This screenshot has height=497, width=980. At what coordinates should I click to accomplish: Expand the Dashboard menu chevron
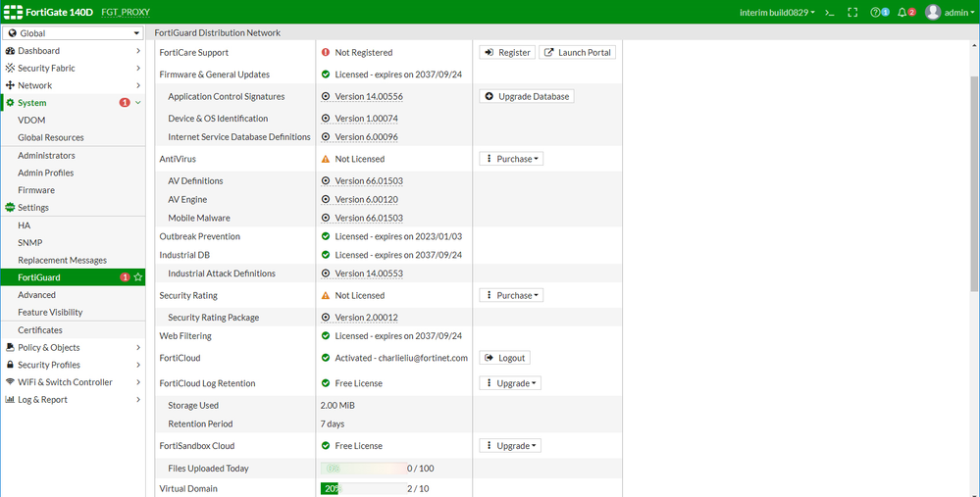point(138,51)
